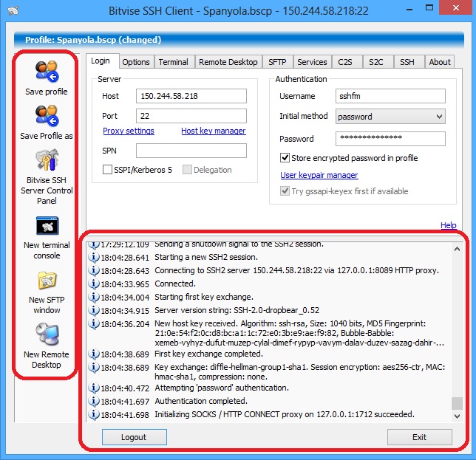Image resolution: width=476 pixels, height=460 pixels.
Task: Click into the SPN field
Action: [191, 151]
